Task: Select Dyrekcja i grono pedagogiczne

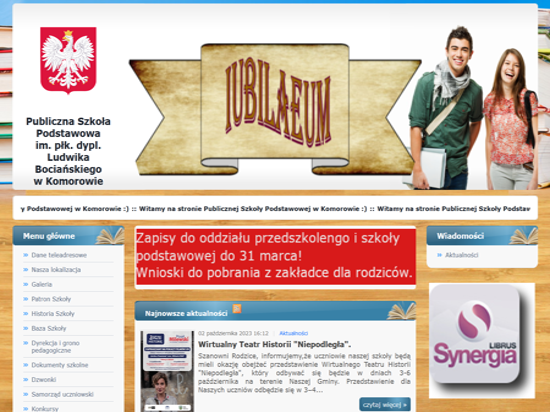Action: pyautogui.click(x=55, y=346)
